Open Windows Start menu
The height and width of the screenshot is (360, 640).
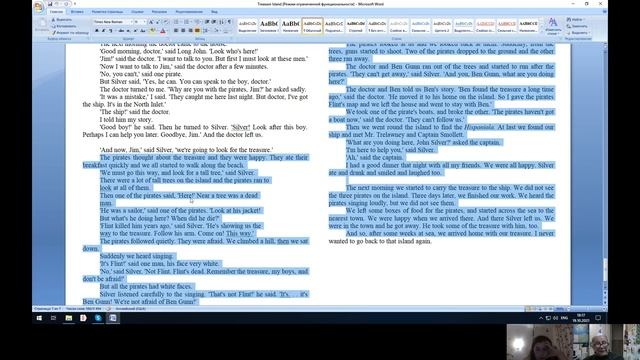pos(39,318)
